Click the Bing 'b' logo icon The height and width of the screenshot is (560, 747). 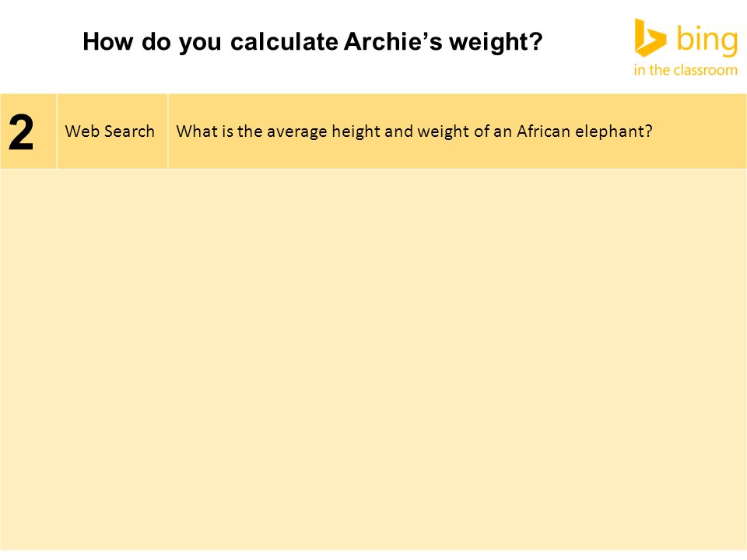click(650, 37)
